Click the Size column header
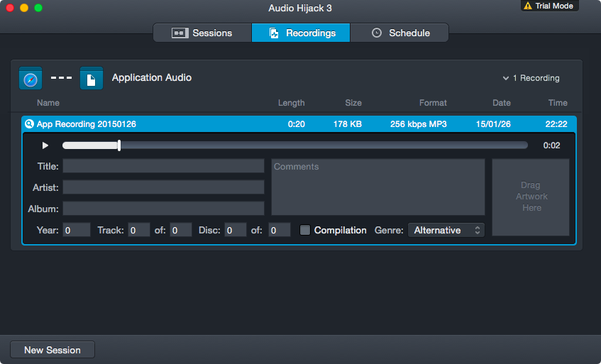The height and width of the screenshot is (364, 601). (353, 103)
